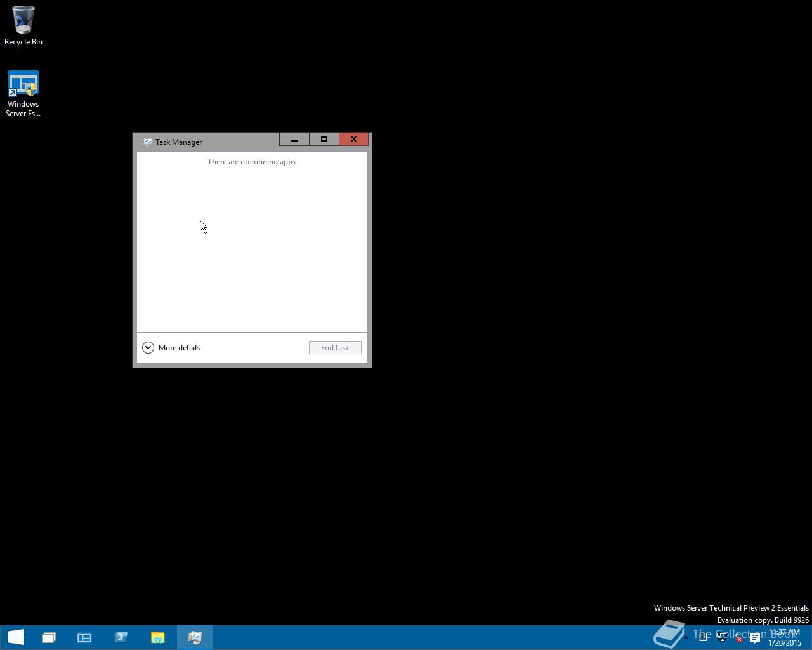Open the notifications action center icon
The image size is (812, 650).
click(x=755, y=638)
